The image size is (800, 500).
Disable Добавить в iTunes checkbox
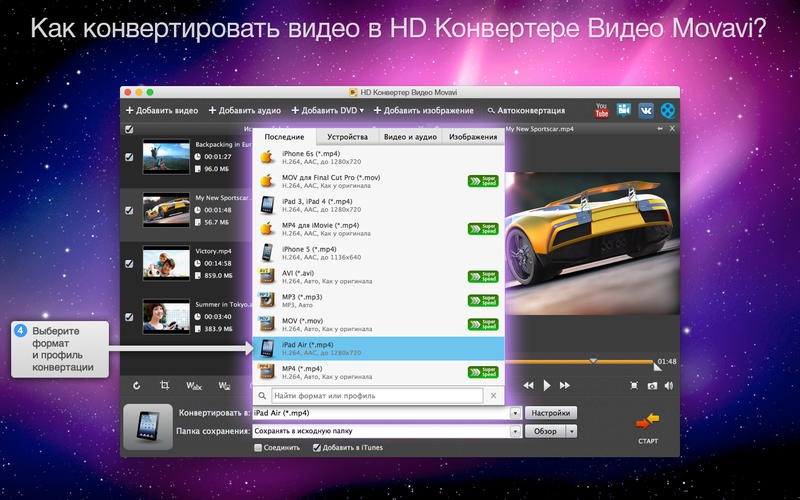coord(316,447)
